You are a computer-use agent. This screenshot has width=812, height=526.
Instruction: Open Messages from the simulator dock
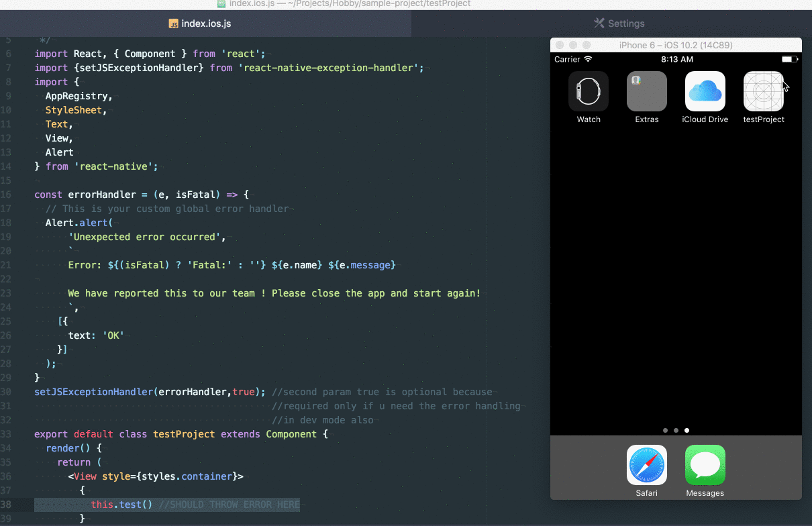click(705, 464)
